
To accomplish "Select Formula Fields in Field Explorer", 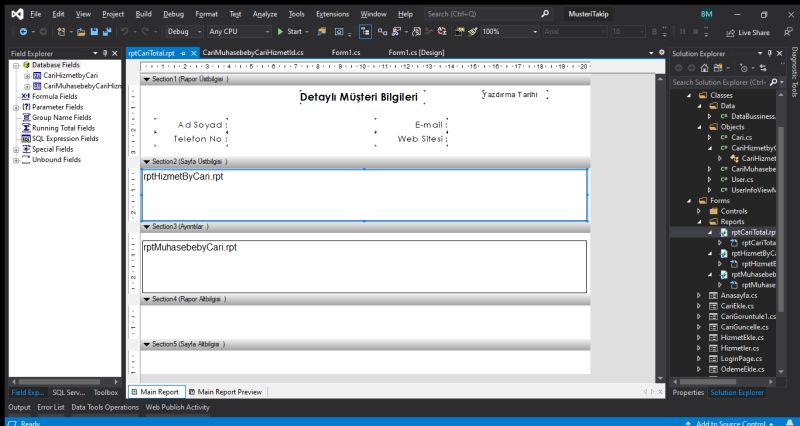I will pyautogui.click(x=55, y=96).
